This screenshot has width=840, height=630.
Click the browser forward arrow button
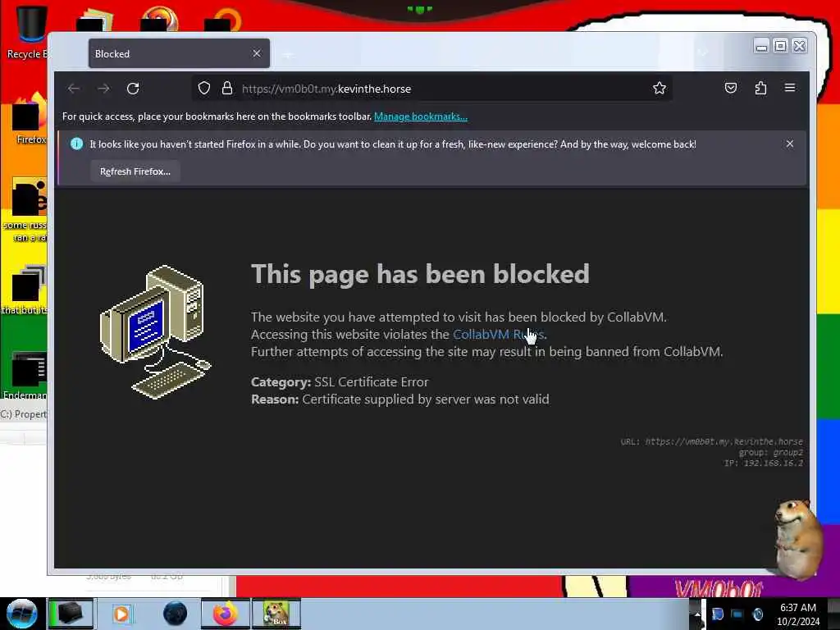pos(103,89)
